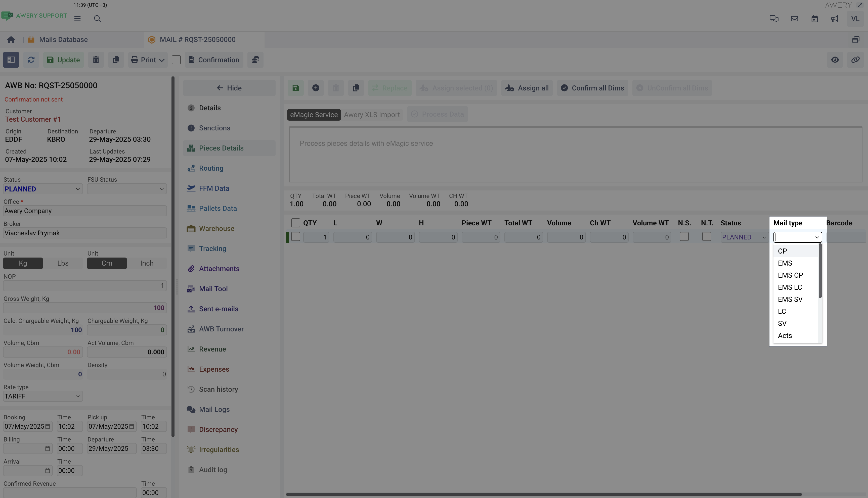Choose EMS LC from the Mail type list

pos(790,287)
